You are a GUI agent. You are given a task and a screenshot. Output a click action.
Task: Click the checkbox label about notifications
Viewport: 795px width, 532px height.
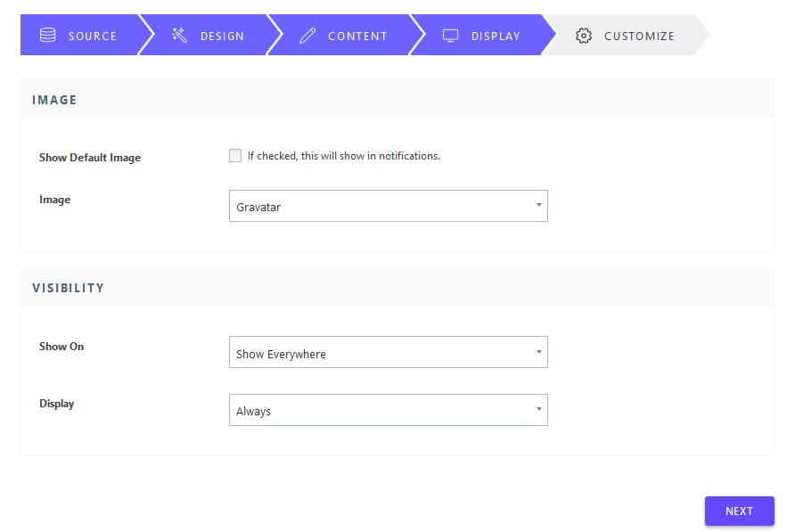coord(344,156)
